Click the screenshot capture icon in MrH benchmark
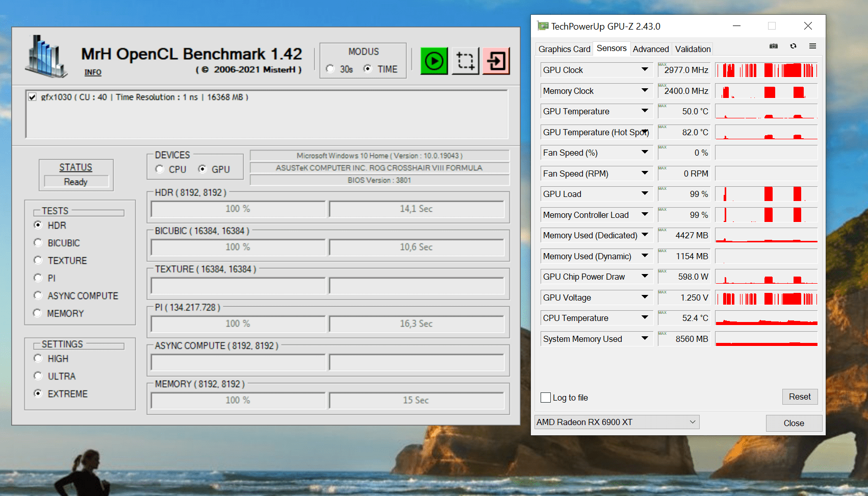 tap(465, 61)
